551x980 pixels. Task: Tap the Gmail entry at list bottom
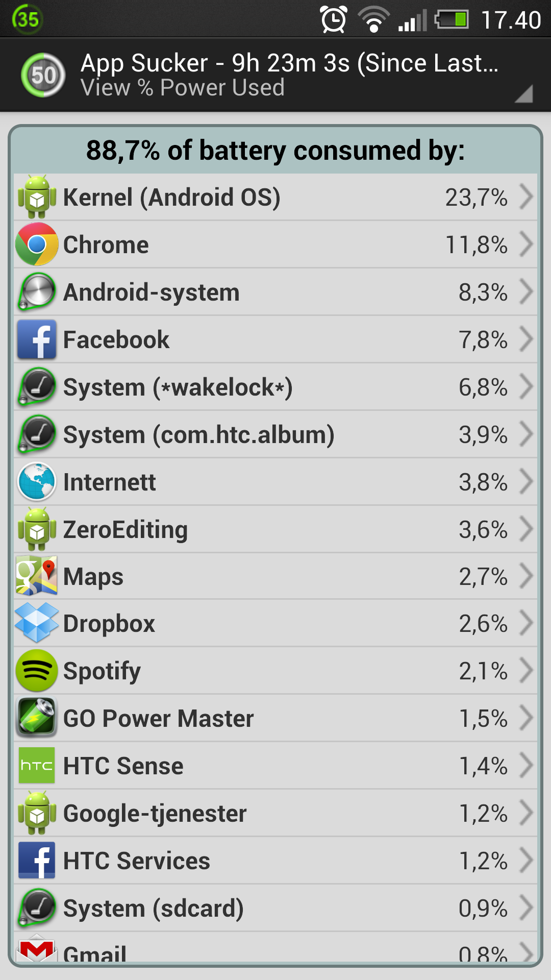coord(275,948)
